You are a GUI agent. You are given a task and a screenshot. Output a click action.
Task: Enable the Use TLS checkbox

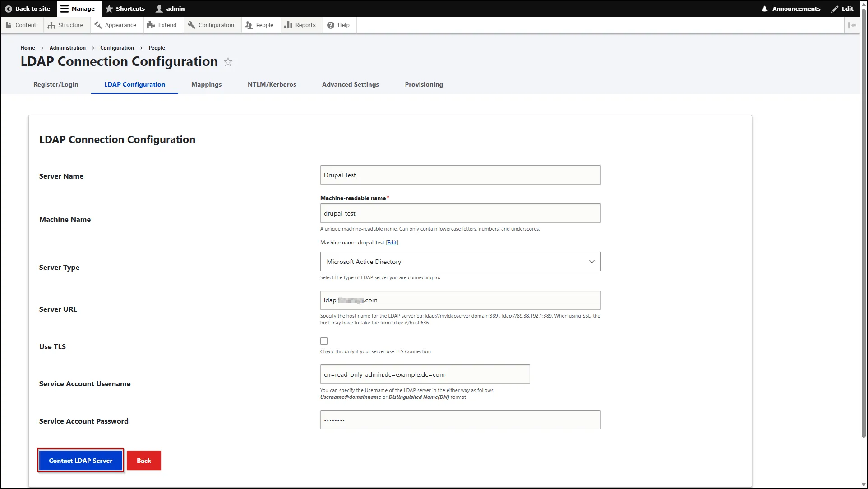click(323, 341)
